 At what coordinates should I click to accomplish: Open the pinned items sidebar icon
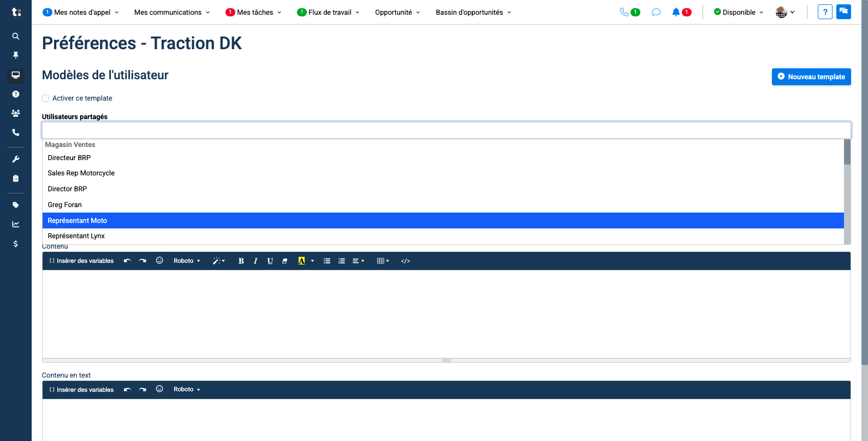(x=16, y=55)
